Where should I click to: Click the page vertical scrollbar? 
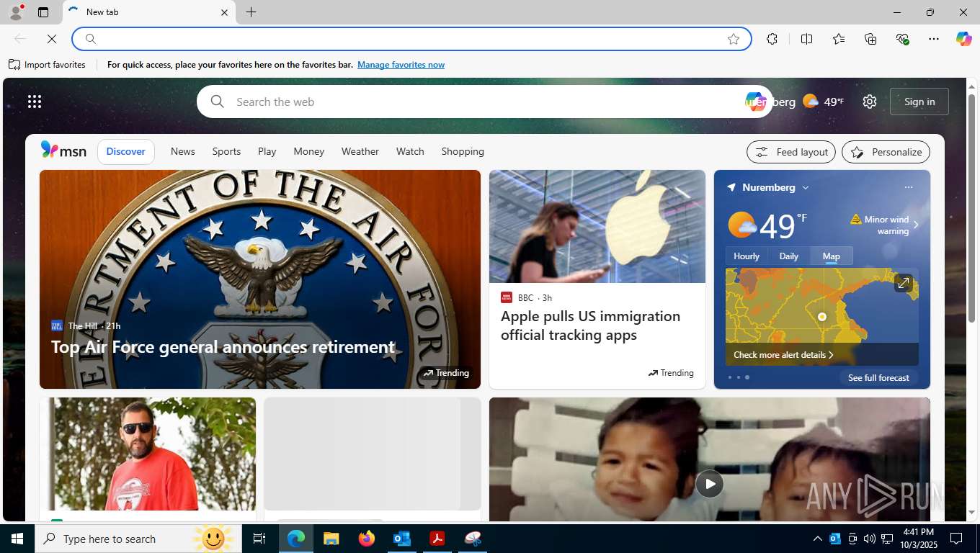click(x=972, y=208)
